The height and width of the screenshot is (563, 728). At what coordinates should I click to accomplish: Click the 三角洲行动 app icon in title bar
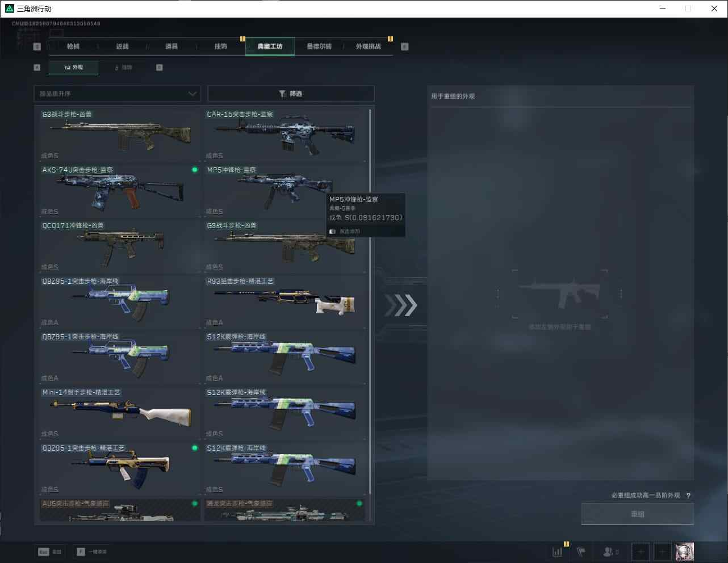pyautogui.click(x=9, y=9)
